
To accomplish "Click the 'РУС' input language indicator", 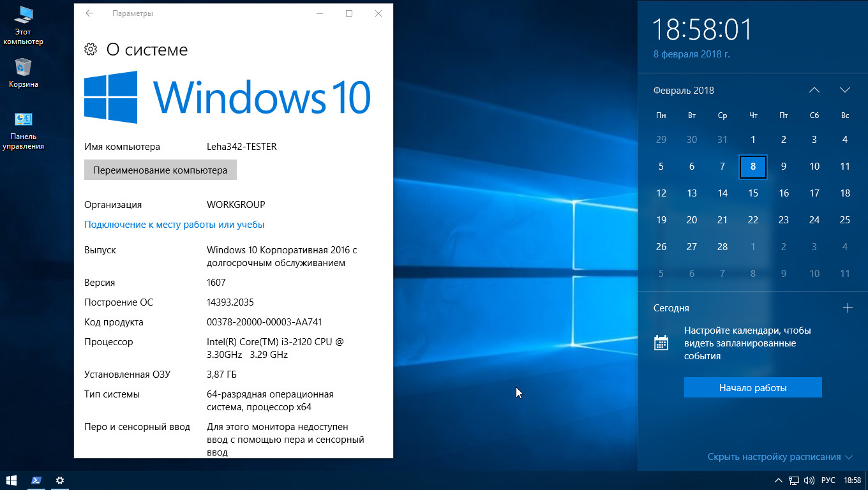I will (x=828, y=480).
